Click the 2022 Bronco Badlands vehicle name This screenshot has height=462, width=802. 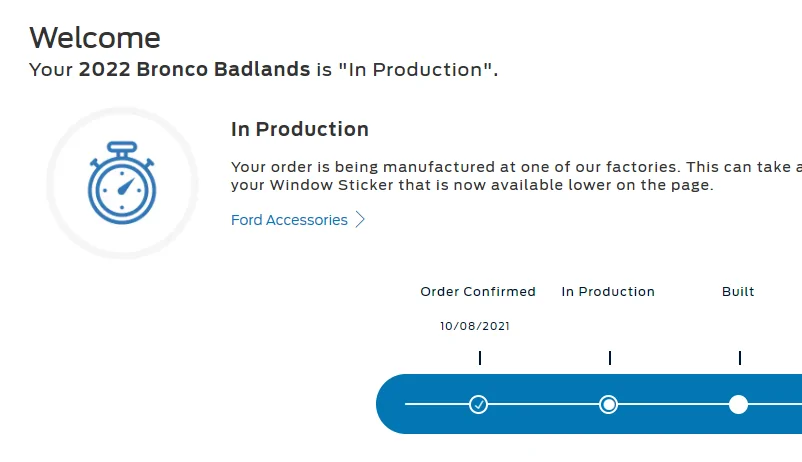[194, 69]
